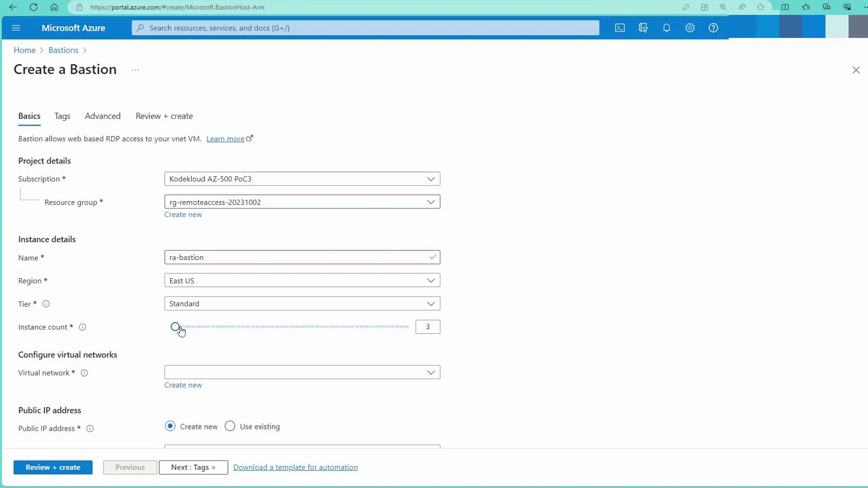Open the Region dropdown showing East US
868x488 pixels.
302,281
